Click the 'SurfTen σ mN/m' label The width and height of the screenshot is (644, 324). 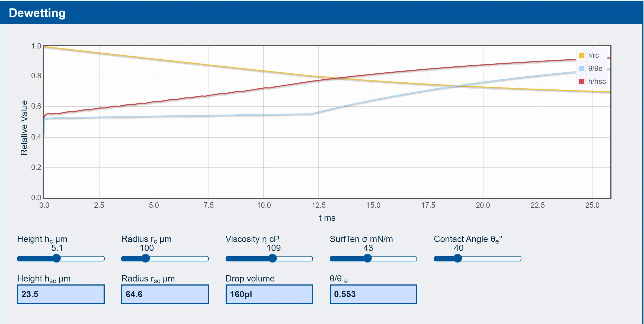(361, 239)
